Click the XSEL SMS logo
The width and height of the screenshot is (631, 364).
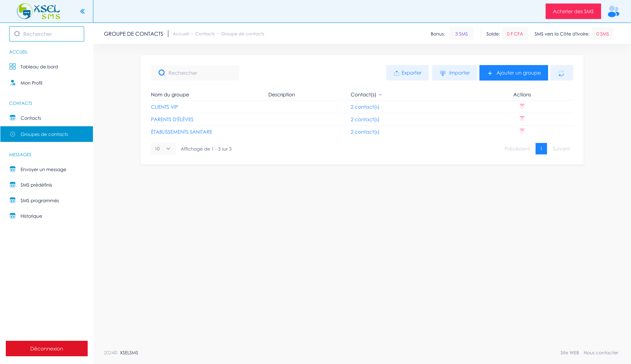coord(38,11)
